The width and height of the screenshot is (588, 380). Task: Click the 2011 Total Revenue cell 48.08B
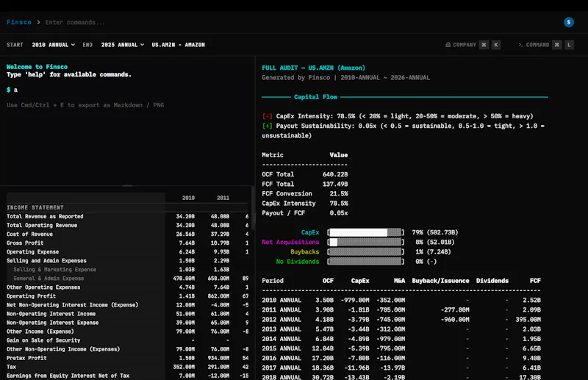tap(220, 216)
